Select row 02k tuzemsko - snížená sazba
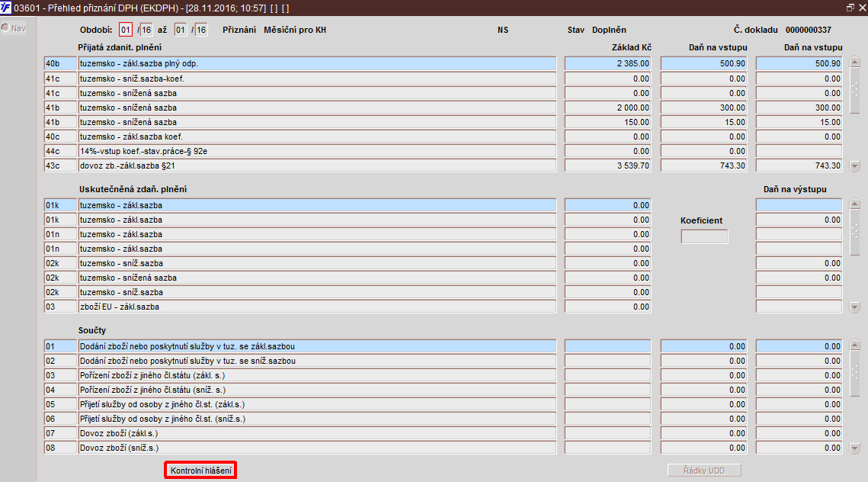The height and width of the screenshot is (482, 868). pos(317,278)
